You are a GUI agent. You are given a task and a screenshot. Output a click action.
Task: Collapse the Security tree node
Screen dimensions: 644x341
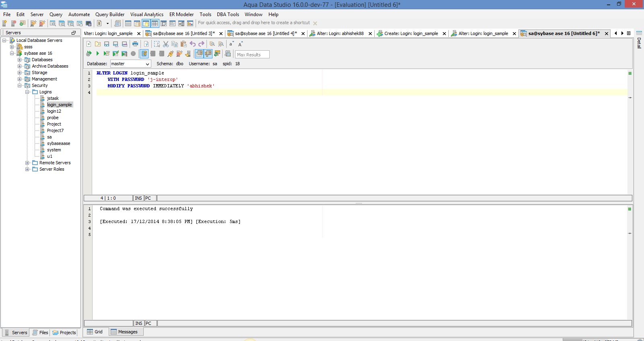pyautogui.click(x=19, y=85)
